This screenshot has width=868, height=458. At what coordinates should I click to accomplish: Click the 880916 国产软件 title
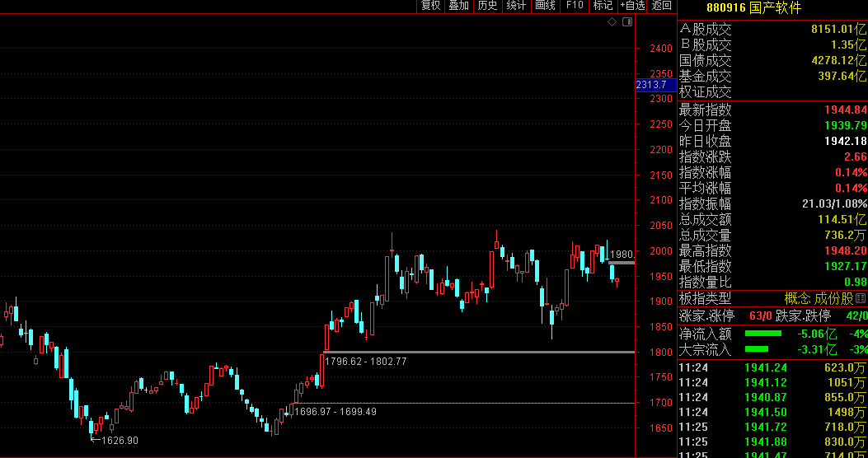coord(754,7)
